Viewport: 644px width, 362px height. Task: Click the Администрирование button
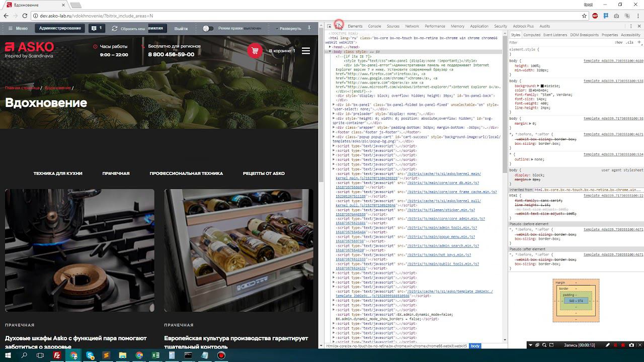click(x=60, y=28)
